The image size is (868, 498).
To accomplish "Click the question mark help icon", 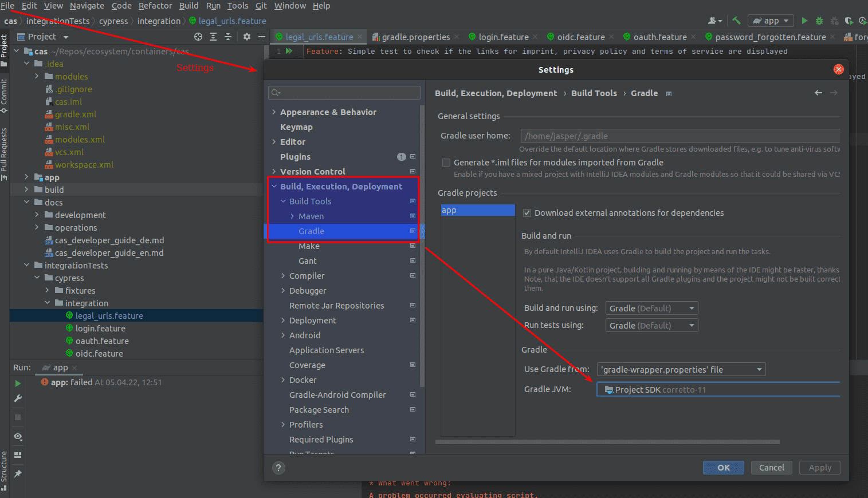I will pyautogui.click(x=278, y=468).
